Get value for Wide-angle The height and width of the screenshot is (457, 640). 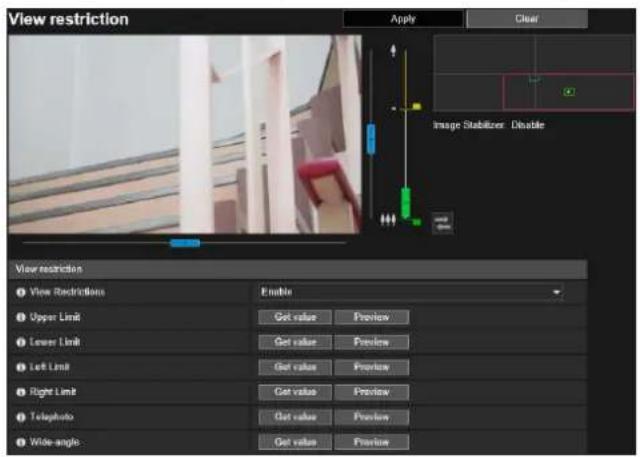coord(295,442)
